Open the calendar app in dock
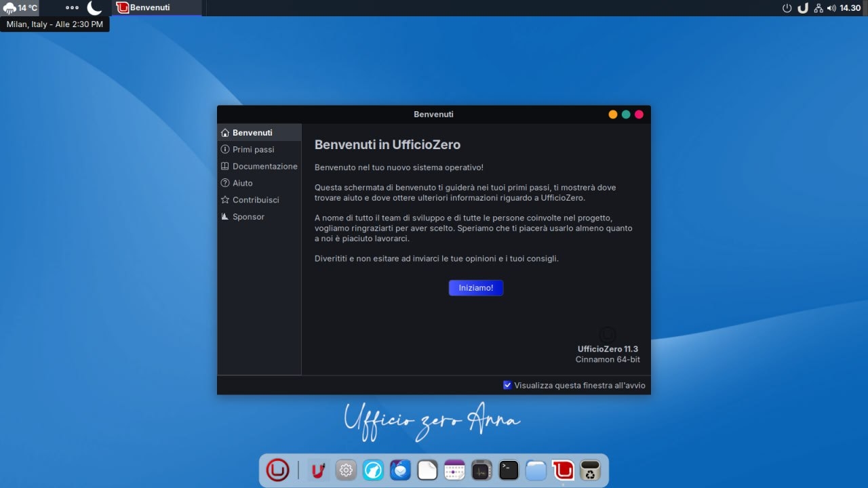The height and width of the screenshot is (488, 868). coord(454,470)
